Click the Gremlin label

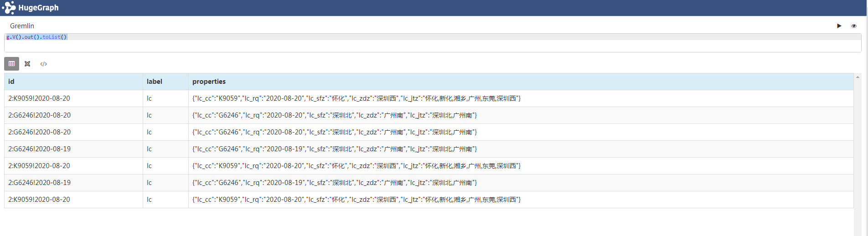click(22, 26)
